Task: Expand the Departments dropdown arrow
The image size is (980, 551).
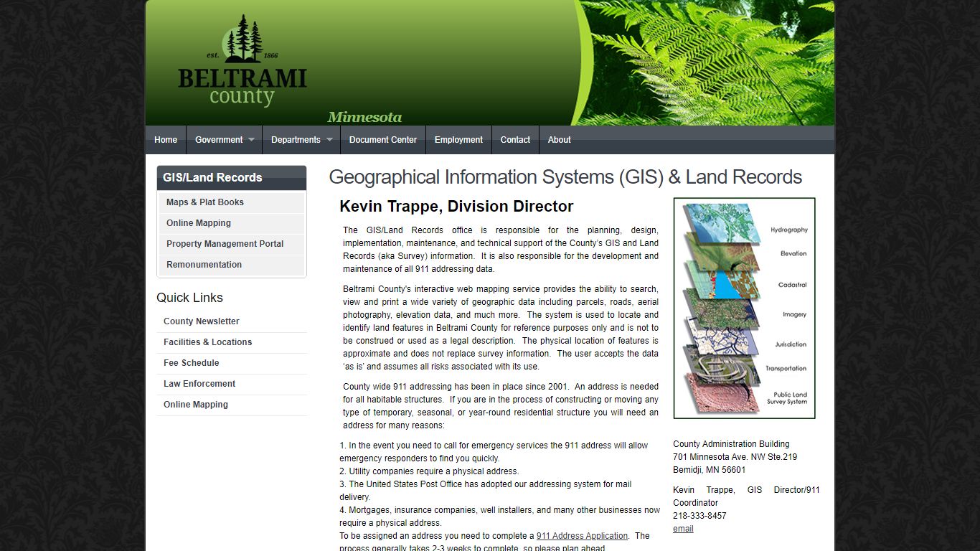Action: (x=330, y=140)
